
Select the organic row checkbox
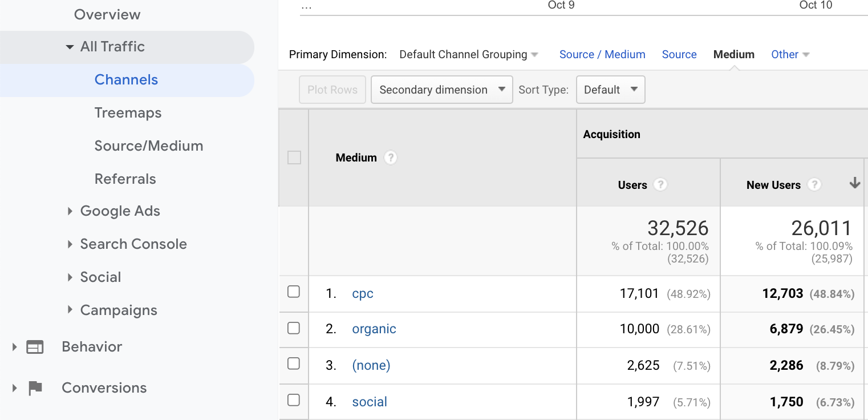point(294,328)
